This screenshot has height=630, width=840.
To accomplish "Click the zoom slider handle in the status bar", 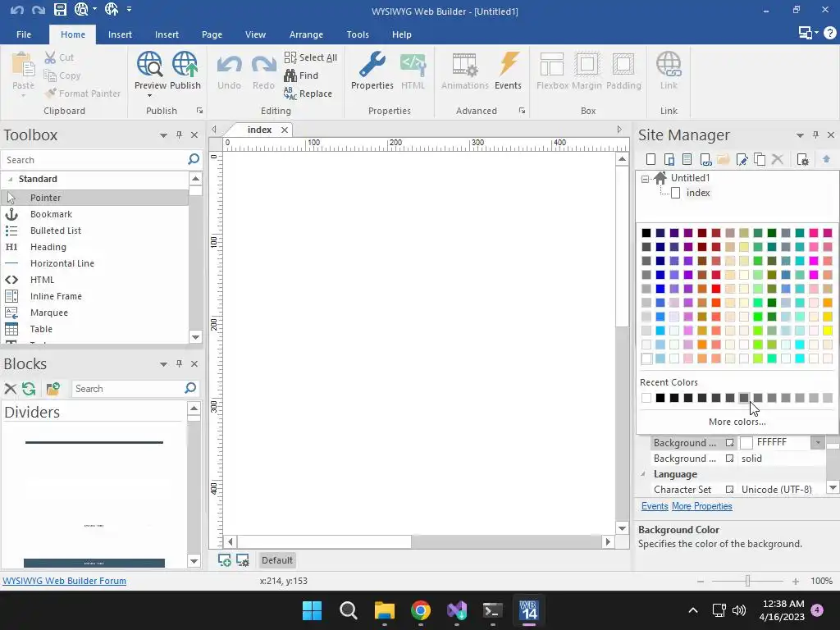I will coord(747,581).
